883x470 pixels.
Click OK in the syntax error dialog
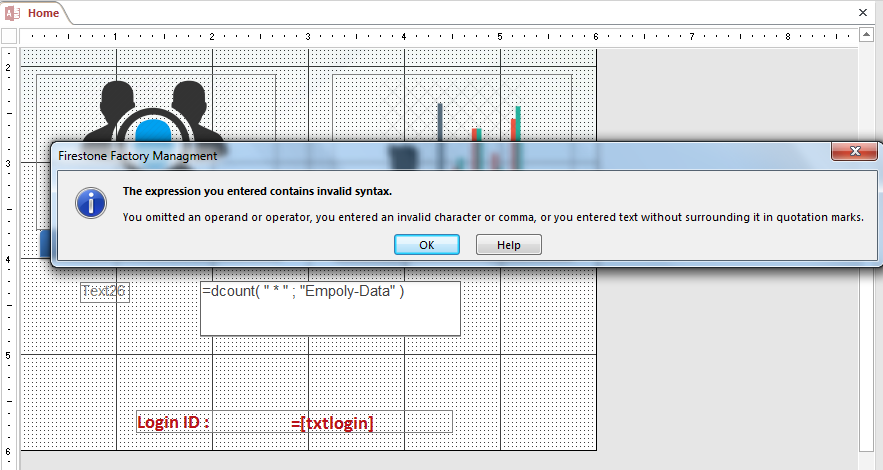(x=427, y=245)
